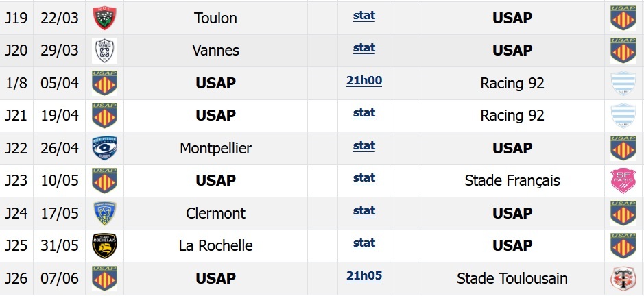Click the 21h00 kickoff time link
644x296 pixels.
pyautogui.click(x=363, y=81)
